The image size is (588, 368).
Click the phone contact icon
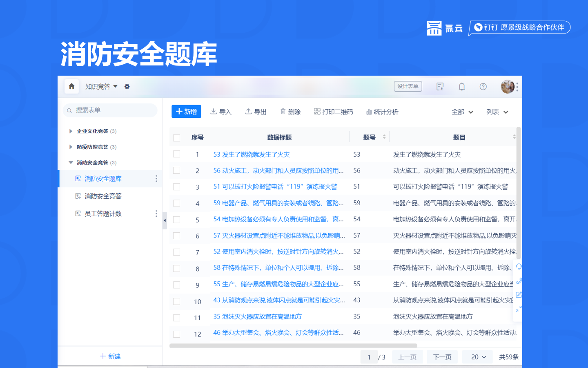tap(519, 280)
